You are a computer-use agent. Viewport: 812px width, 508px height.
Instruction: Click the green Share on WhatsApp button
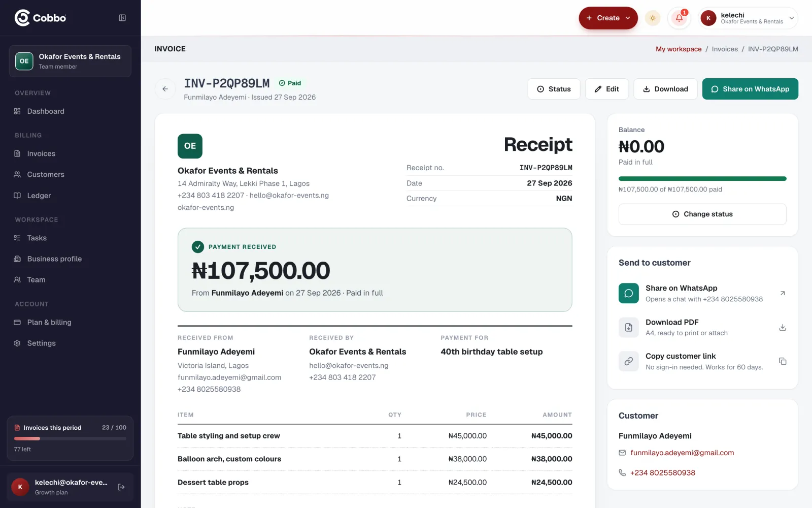(750, 89)
